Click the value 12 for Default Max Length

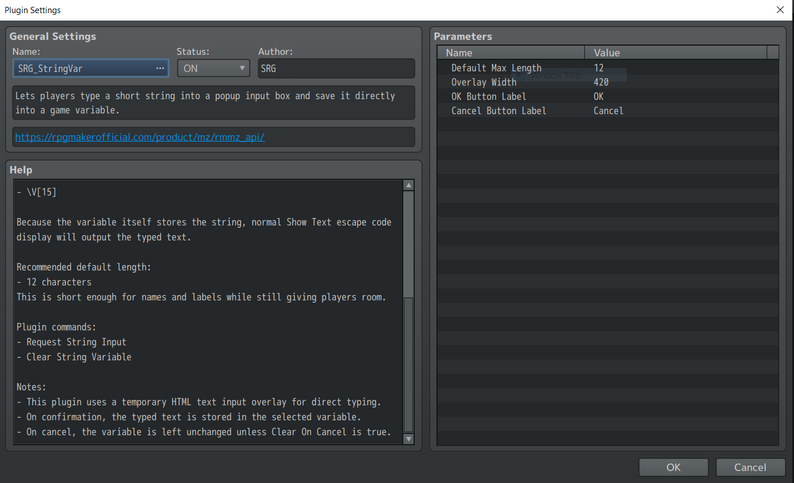coord(599,68)
